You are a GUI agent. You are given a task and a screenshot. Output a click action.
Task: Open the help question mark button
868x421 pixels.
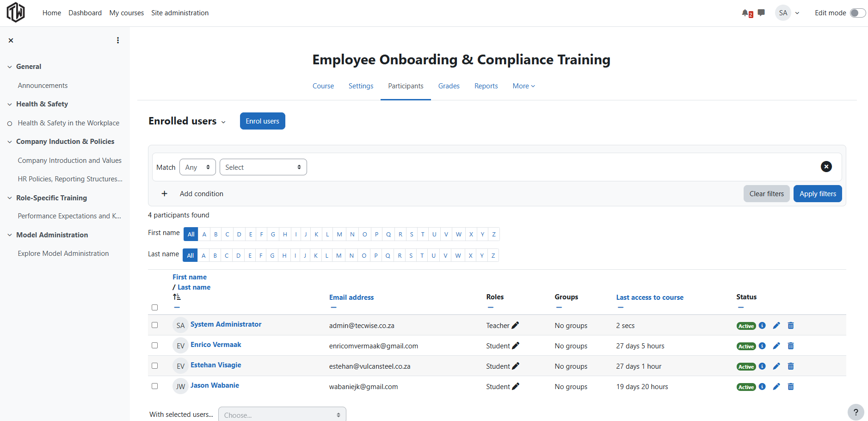[x=856, y=412]
